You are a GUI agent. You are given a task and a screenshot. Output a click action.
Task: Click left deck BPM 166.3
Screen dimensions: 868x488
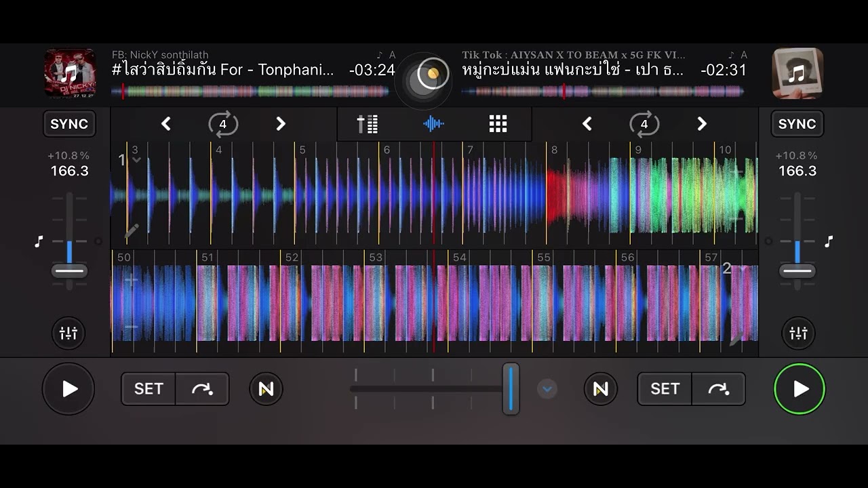(x=69, y=171)
